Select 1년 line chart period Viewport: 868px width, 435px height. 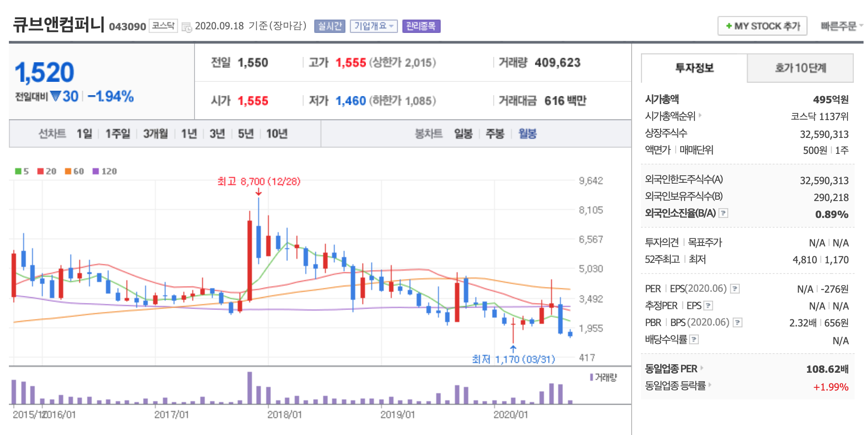(189, 133)
